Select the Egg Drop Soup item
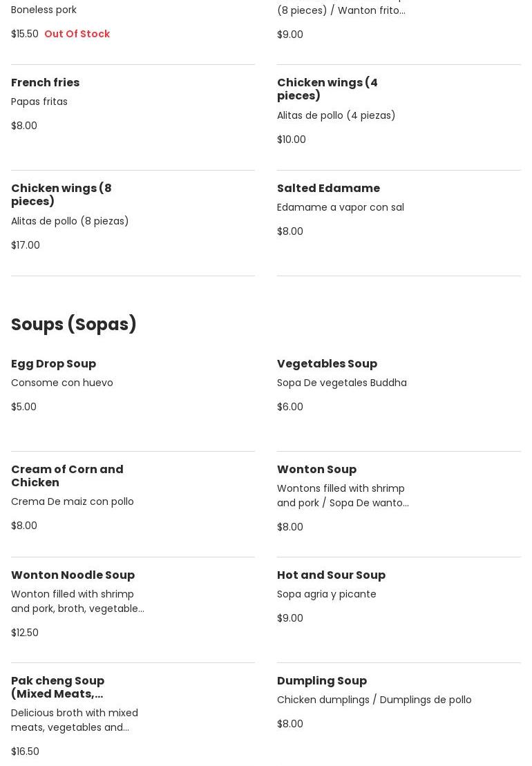This screenshot has height=766, width=532. tap(53, 364)
